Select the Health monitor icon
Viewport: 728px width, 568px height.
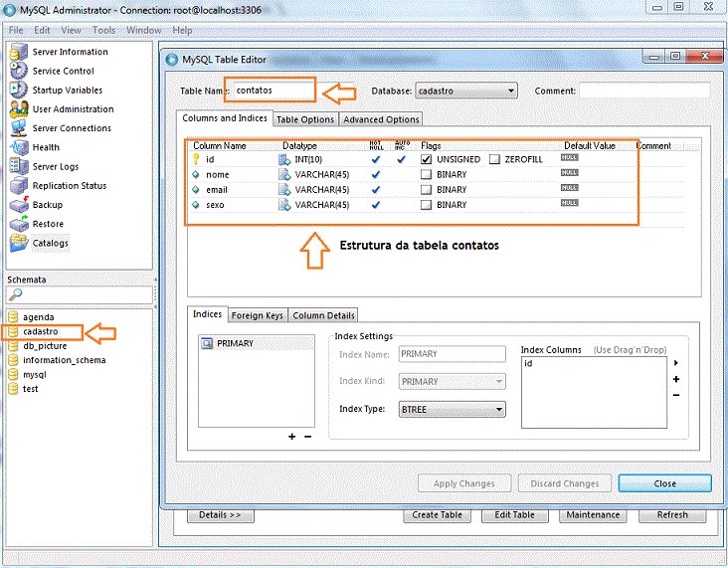pyautogui.click(x=19, y=147)
